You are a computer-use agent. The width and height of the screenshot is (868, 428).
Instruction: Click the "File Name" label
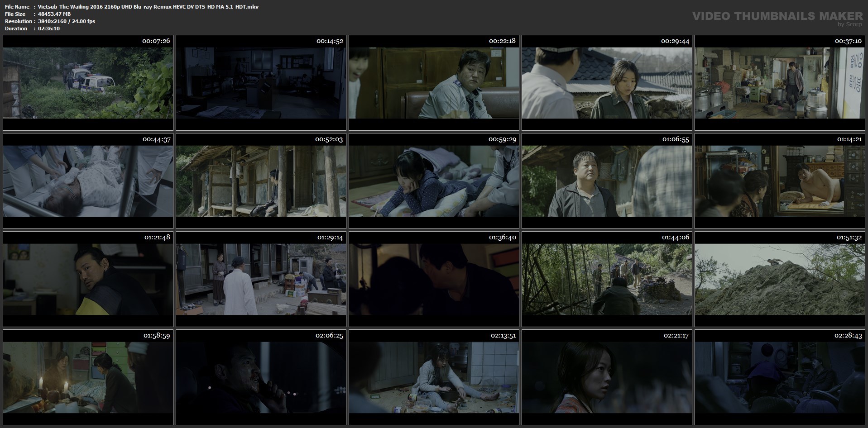click(x=17, y=7)
